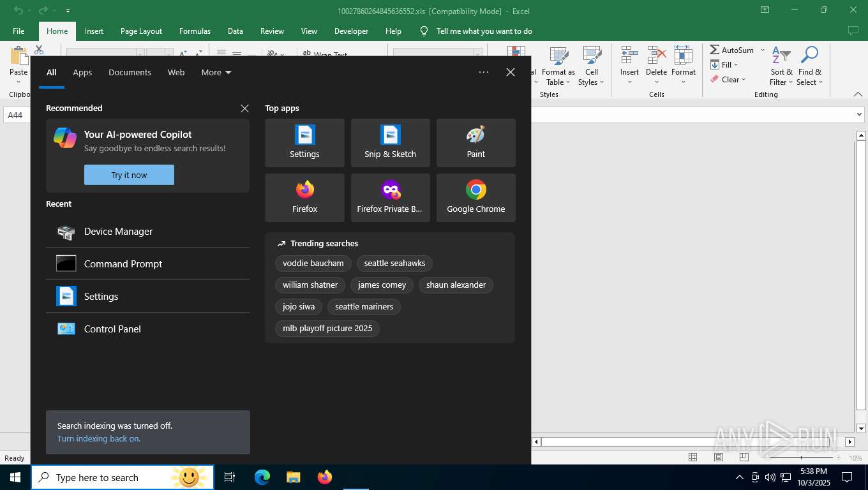Viewport: 868px width, 490px height.
Task: Click the Copilot logo icon
Action: pos(65,138)
